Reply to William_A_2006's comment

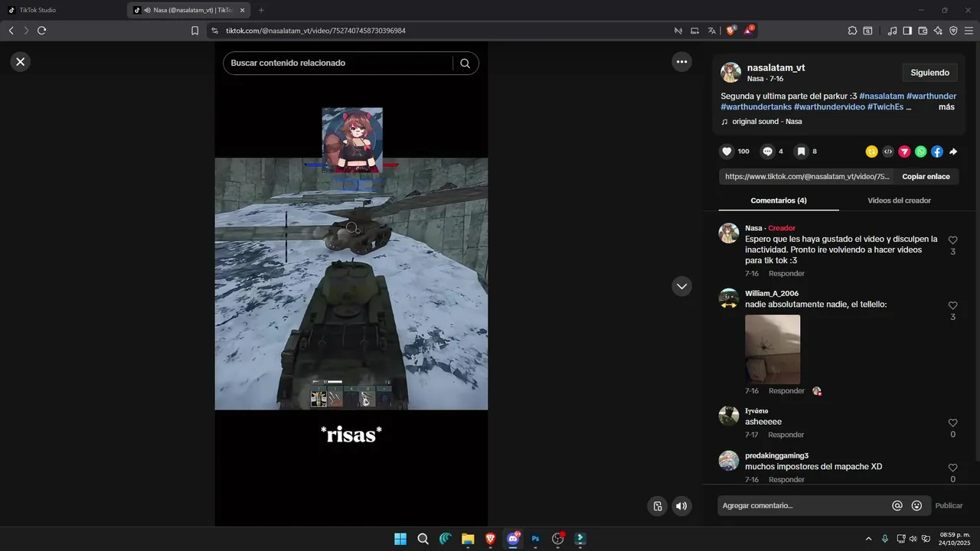pos(786,391)
